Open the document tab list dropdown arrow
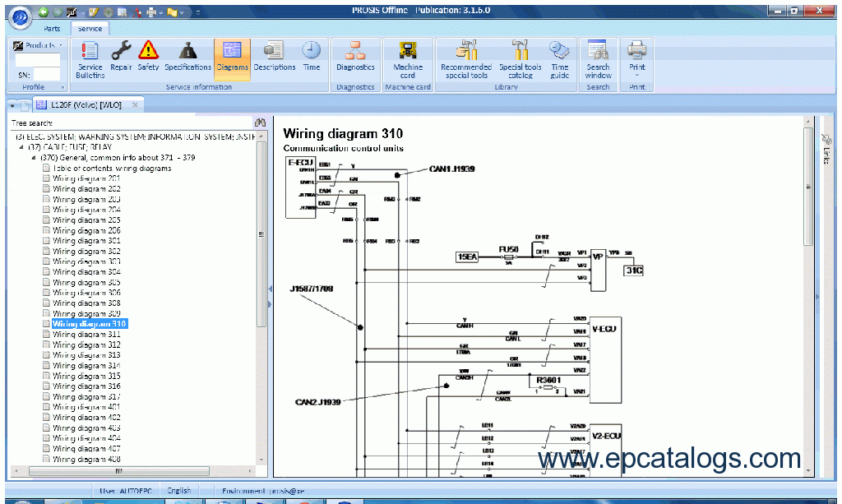The image size is (842, 504). [x=12, y=106]
